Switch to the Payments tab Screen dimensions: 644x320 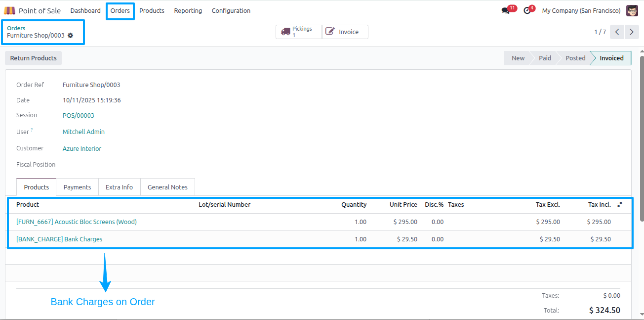78,187
